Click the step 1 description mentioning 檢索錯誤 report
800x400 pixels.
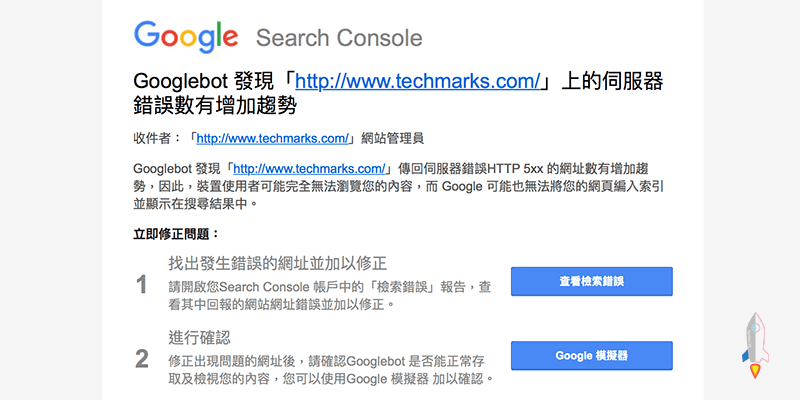pyautogui.click(x=330, y=295)
